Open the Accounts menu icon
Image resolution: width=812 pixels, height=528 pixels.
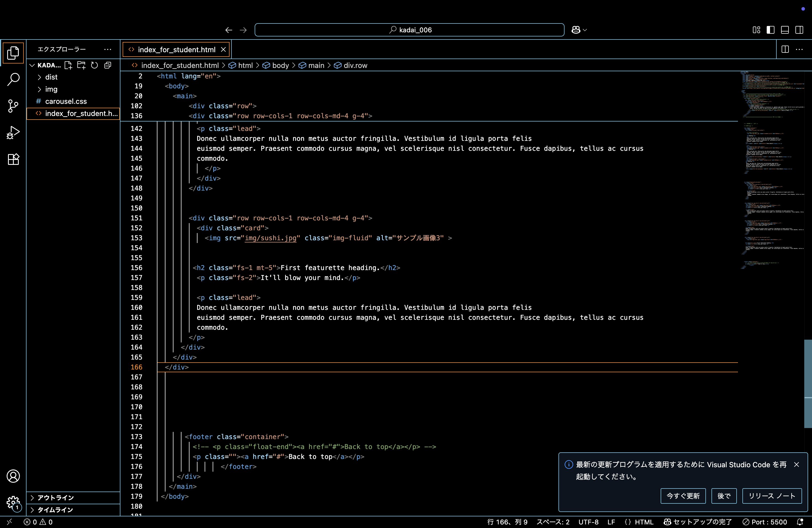pos(13,476)
